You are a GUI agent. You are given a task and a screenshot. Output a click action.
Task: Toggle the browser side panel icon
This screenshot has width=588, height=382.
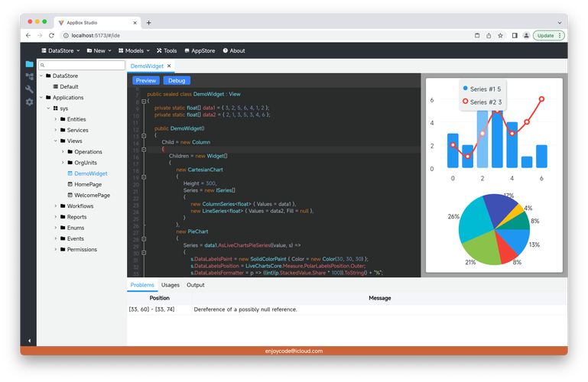coord(515,35)
